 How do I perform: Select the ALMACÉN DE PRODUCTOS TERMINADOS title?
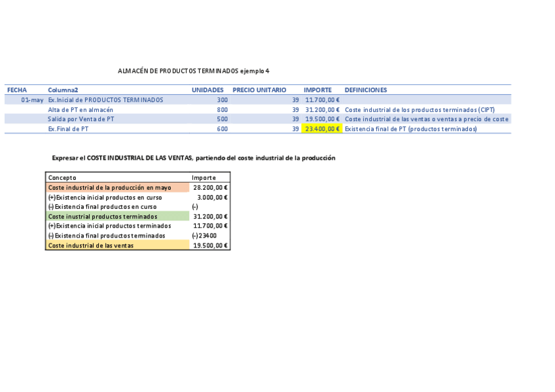(194, 71)
